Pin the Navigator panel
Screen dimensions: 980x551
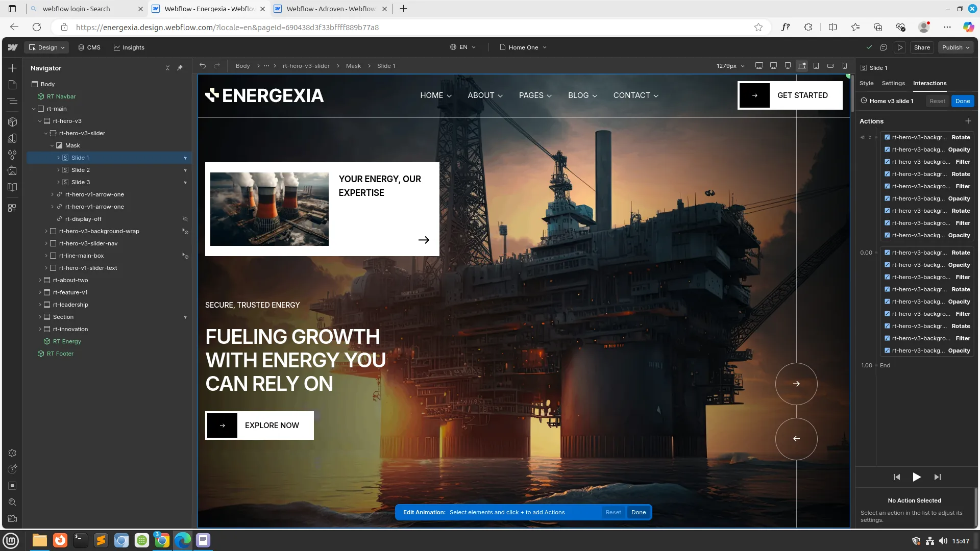pos(180,68)
